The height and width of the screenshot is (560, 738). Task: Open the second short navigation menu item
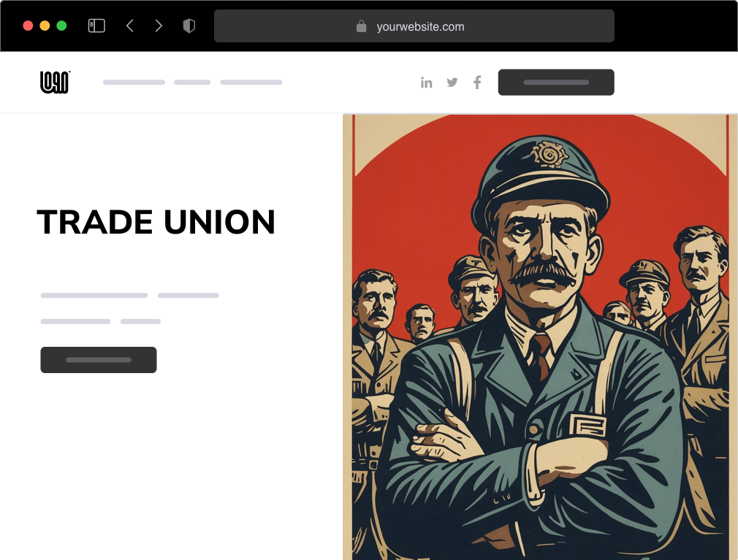[x=192, y=83]
